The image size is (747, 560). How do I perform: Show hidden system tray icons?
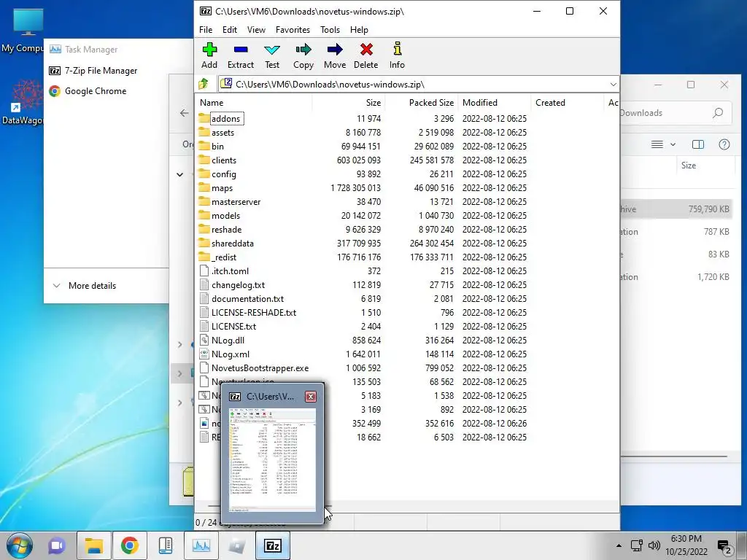pyautogui.click(x=619, y=545)
